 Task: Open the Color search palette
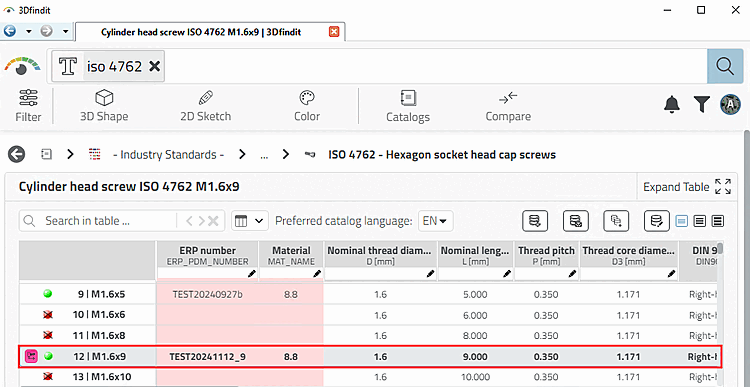pos(307,106)
